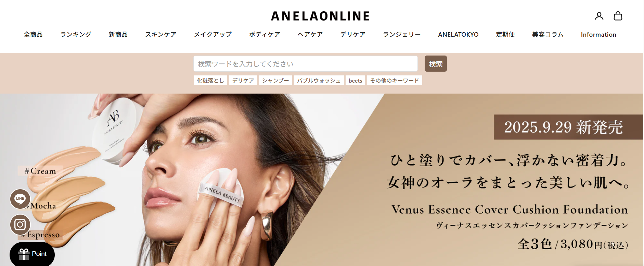This screenshot has width=644, height=266.
Task: Open the LINE chat icon
Action: (20, 199)
